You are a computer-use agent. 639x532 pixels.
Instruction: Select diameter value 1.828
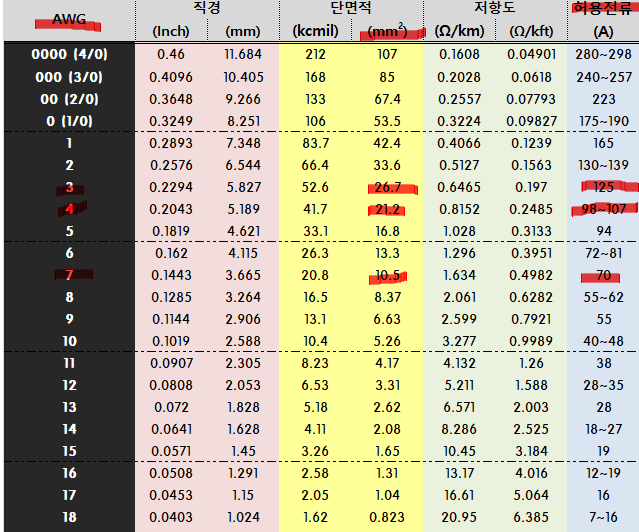243,407
